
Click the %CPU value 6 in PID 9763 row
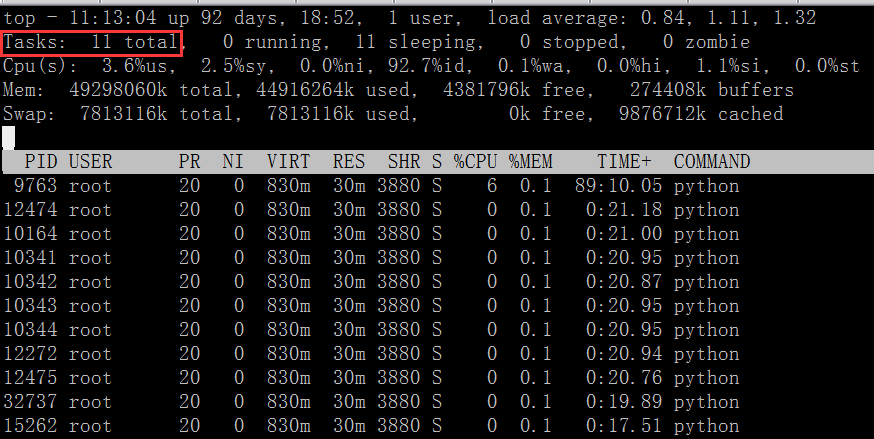pyautogui.click(x=492, y=186)
